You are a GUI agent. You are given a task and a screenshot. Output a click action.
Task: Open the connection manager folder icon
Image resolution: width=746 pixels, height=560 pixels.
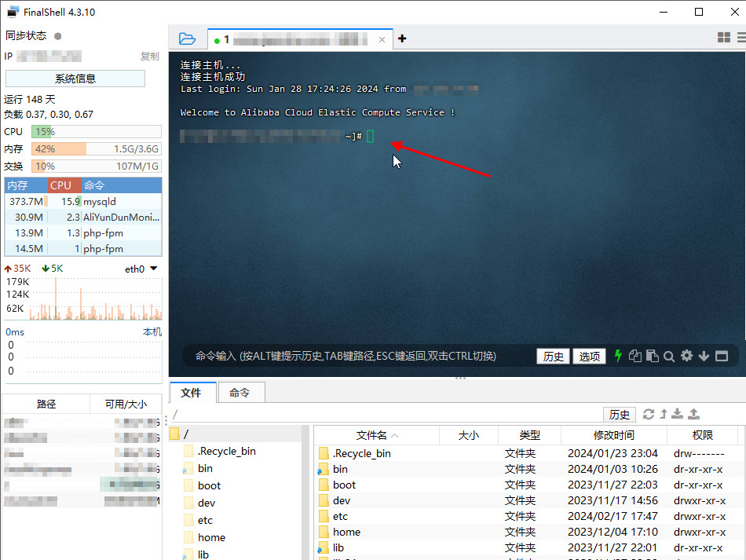[x=187, y=38]
